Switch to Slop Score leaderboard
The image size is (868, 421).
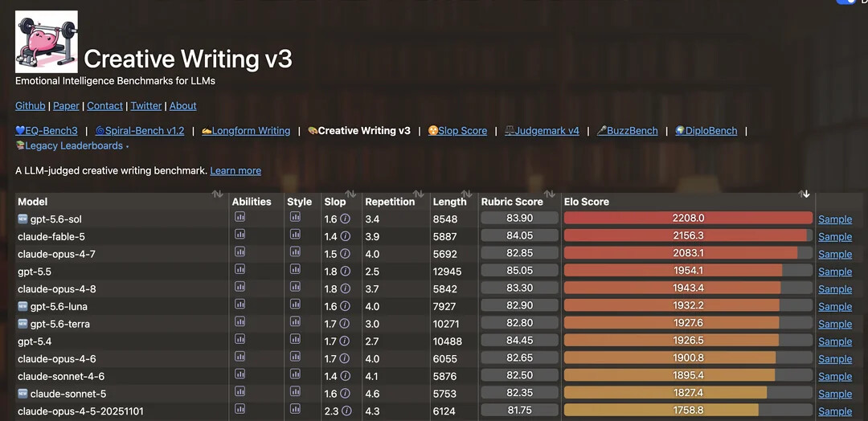[457, 131]
